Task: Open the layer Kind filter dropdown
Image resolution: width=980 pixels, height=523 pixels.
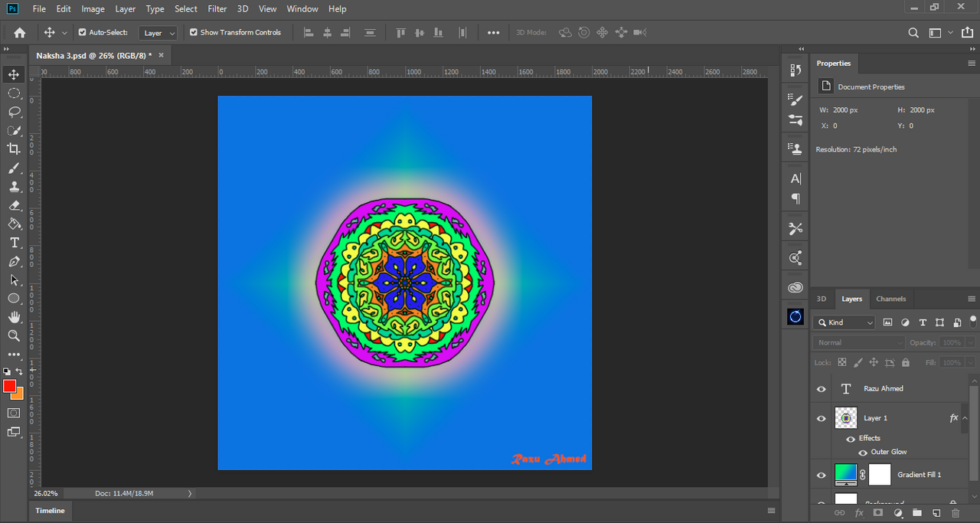Action: [x=844, y=322]
